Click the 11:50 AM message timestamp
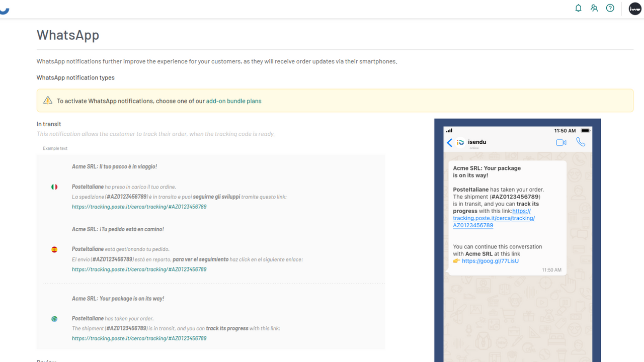 pyautogui.click(x=551, y=270)
